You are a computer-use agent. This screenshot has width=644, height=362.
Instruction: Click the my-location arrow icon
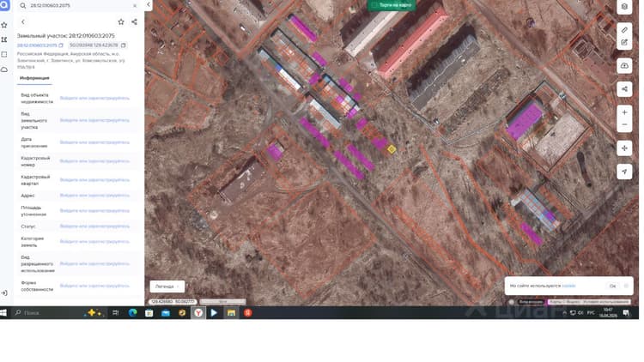pos(624,172)
